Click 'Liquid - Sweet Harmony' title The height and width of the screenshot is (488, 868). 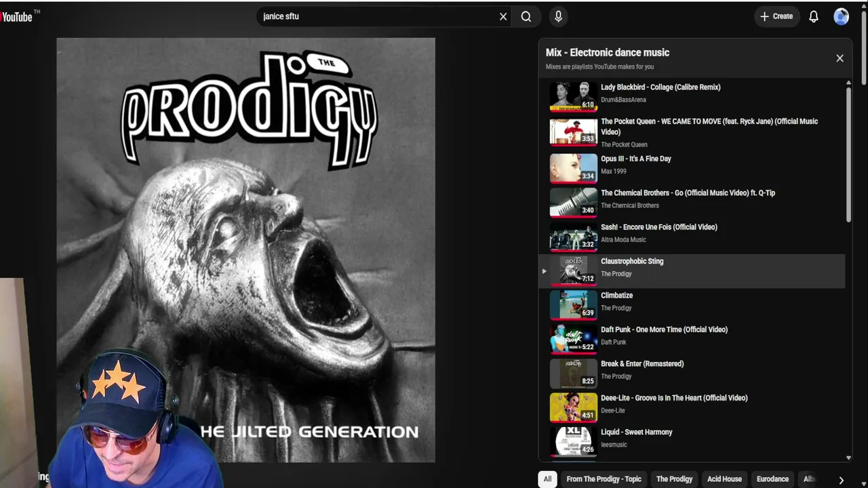tap(637, 432)
